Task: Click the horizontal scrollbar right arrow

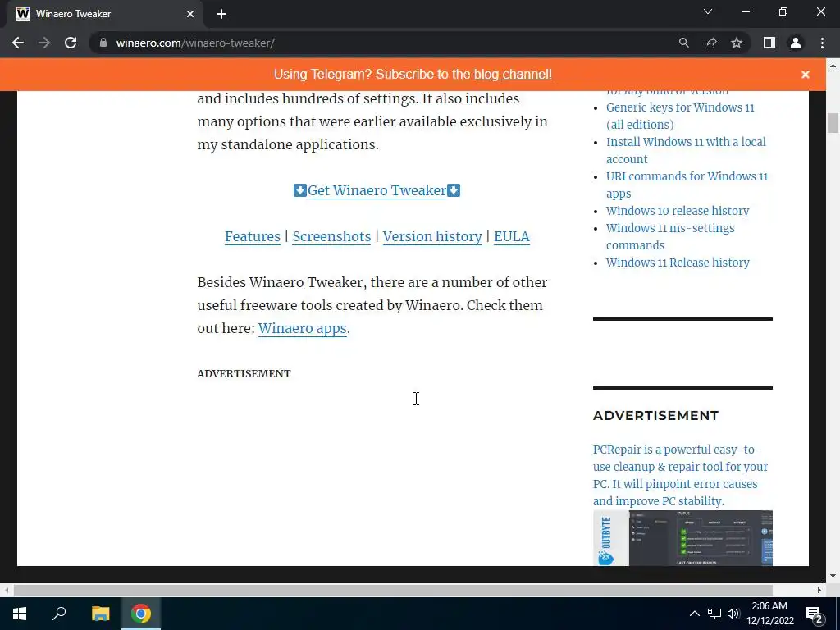Action: tap(819, 590)
